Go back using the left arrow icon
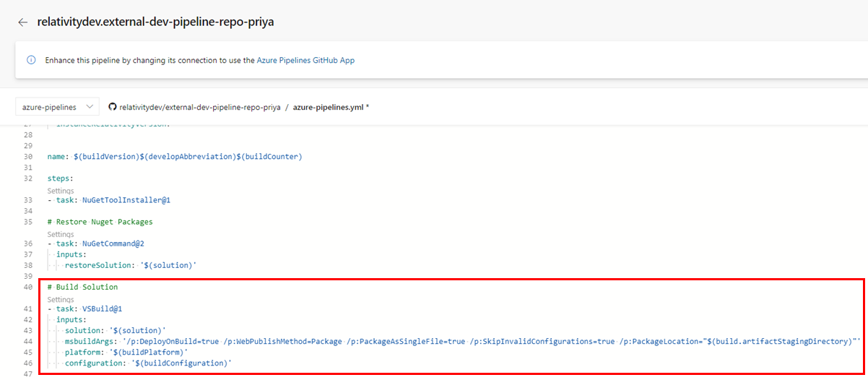Image resolution: width=868 pixels, height=380 pixels. (x=23, y=22)
